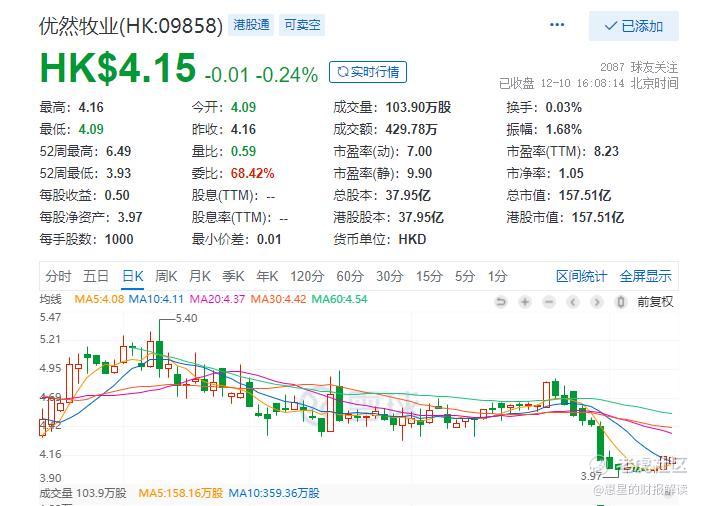Click the 货币单位 HKD value
The height and width of the screenshot is (506, 701).
tap(412, 240)
